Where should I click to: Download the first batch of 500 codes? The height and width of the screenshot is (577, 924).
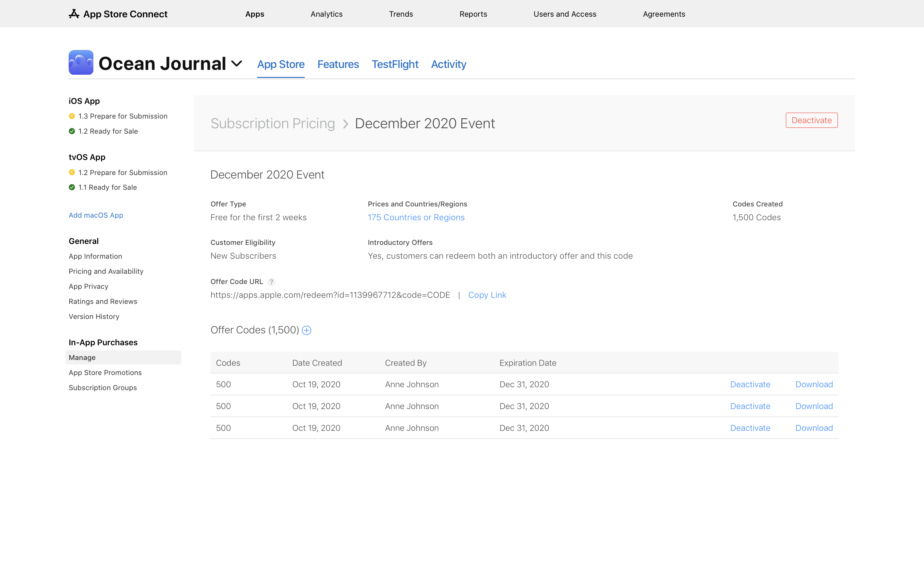click(814, 384)
